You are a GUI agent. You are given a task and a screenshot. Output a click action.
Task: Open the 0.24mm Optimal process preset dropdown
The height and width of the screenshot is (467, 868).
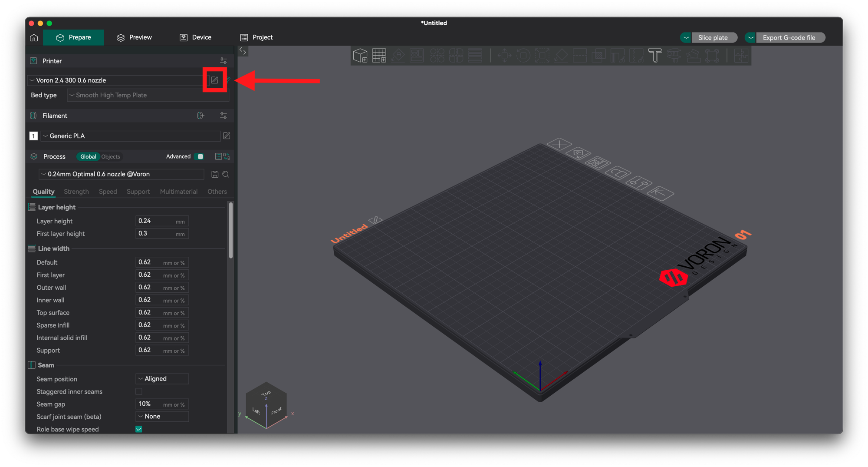122,174
